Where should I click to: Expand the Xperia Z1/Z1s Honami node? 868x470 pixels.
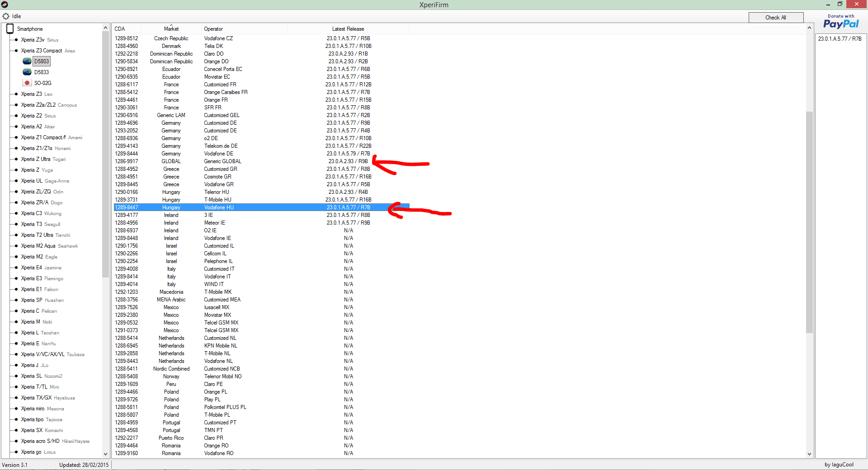tap(16, 148)
